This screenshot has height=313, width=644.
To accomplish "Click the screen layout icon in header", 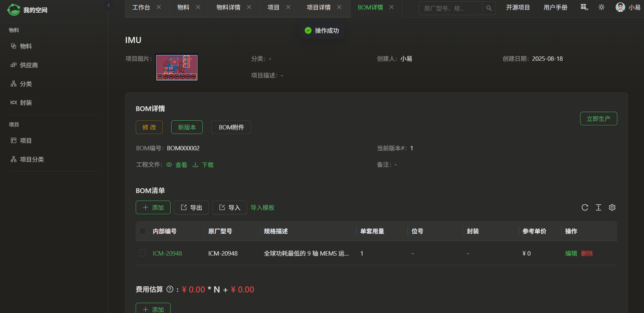I will (x=585, y=7).
